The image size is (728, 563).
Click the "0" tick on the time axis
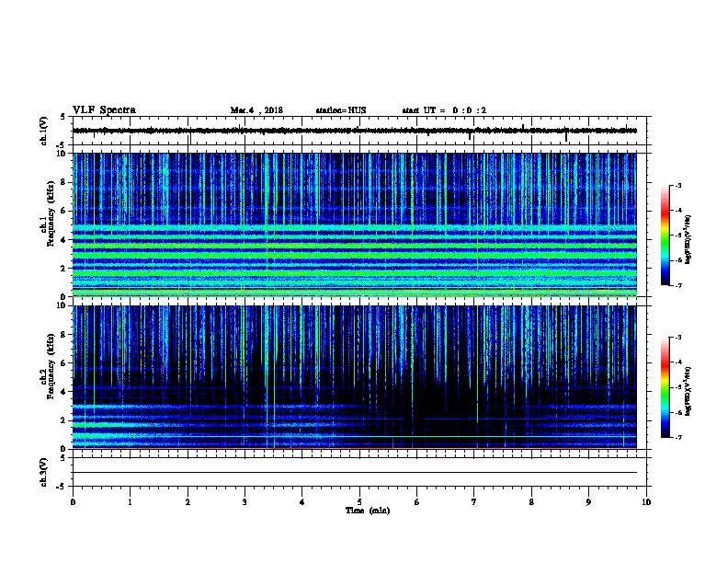tap(73, 502)
